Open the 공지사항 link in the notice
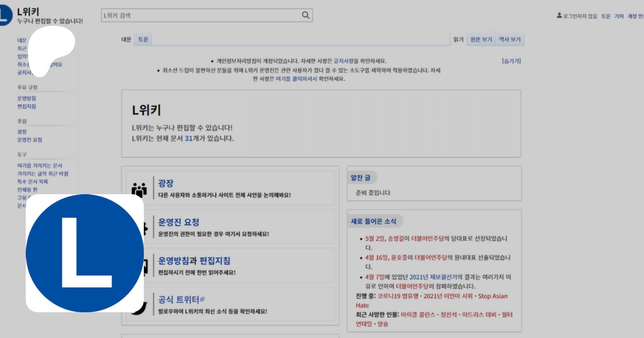644x338 pixels. coord(343,61)
